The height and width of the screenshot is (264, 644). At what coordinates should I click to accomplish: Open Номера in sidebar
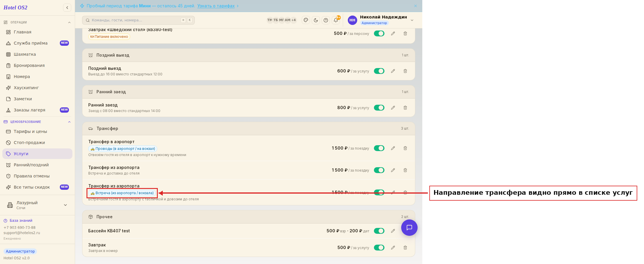(37, 77)
